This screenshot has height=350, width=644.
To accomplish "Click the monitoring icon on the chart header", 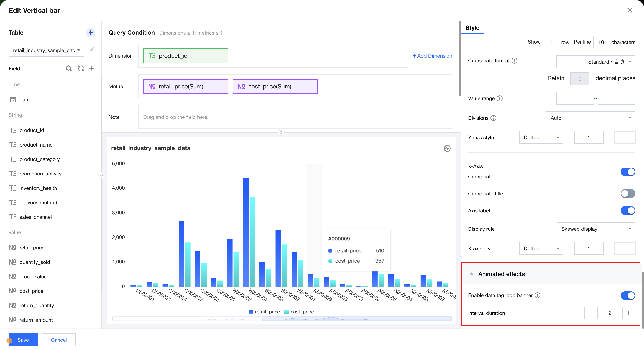I will pyautogui.click(x=447, y=148).
